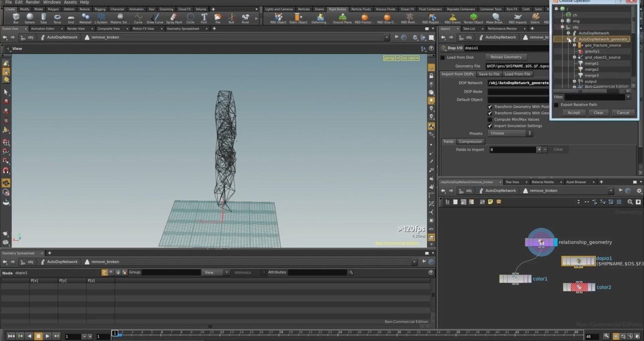Toggle Transform Geometry With Geometry checkbox
Screen dimensions: 644x341
tap(490, 113)
